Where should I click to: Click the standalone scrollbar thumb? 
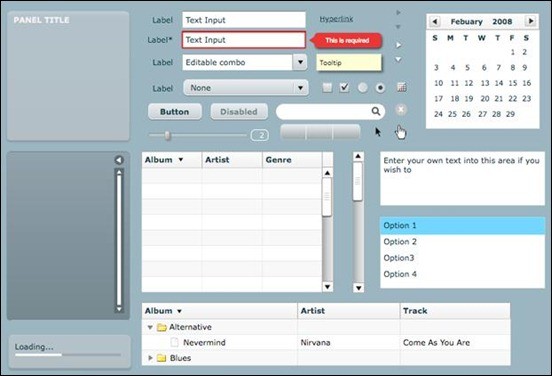pos(358,182)
